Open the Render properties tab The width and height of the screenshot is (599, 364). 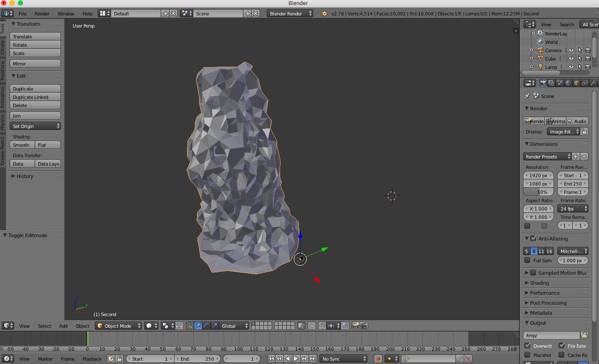coord(543,83)
